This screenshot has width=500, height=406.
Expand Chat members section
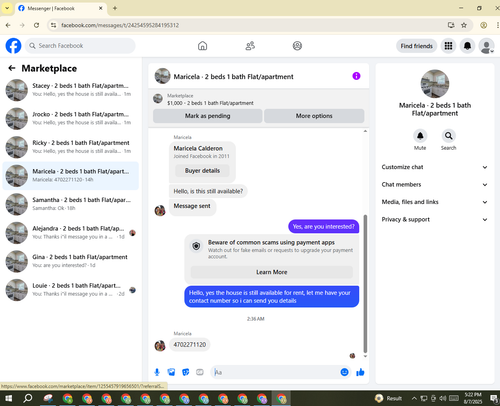click(434, 184)
